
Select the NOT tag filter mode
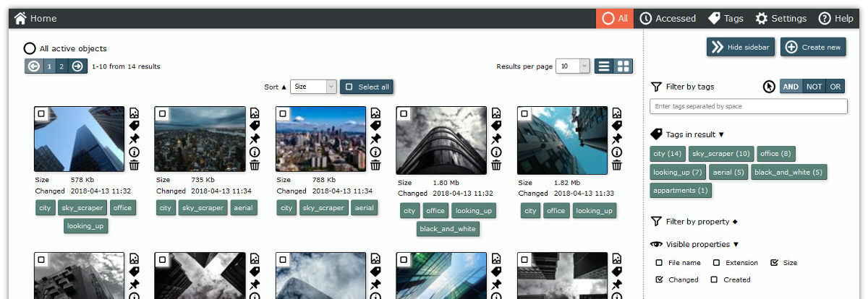(814, 87)
